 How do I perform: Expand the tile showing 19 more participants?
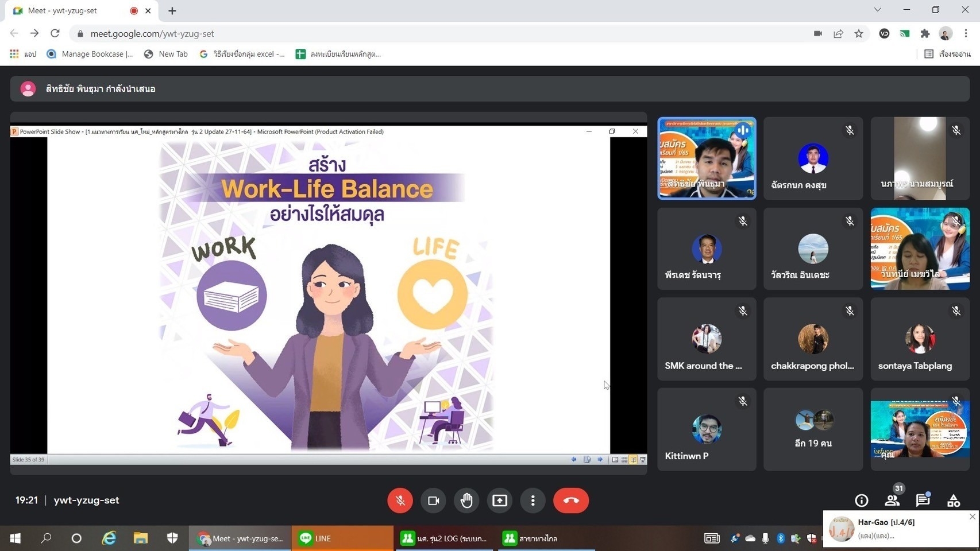tap(813, 429)
